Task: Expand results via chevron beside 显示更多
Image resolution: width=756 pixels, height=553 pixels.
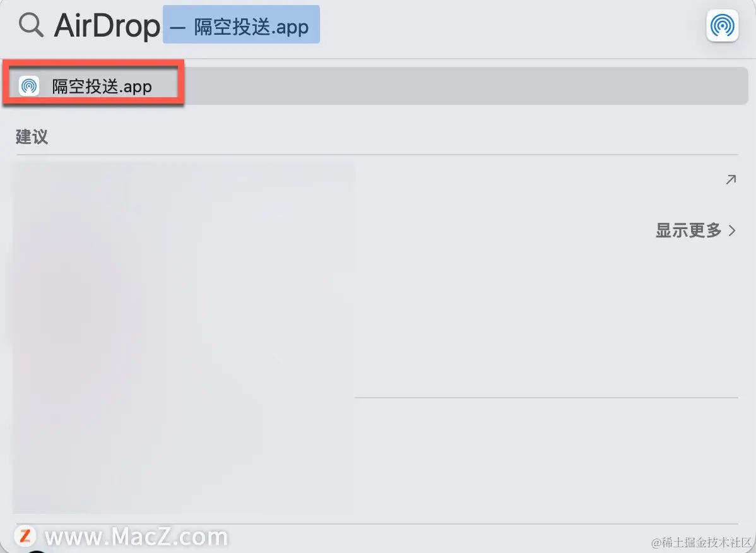Action: pyautogui.click(x=733, y=230)
